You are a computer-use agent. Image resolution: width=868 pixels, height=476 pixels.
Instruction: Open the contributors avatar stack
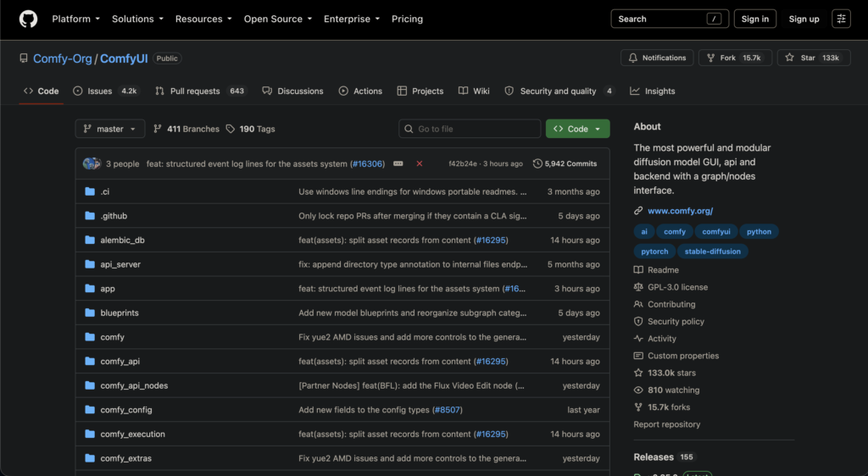(x=92, y=163)
